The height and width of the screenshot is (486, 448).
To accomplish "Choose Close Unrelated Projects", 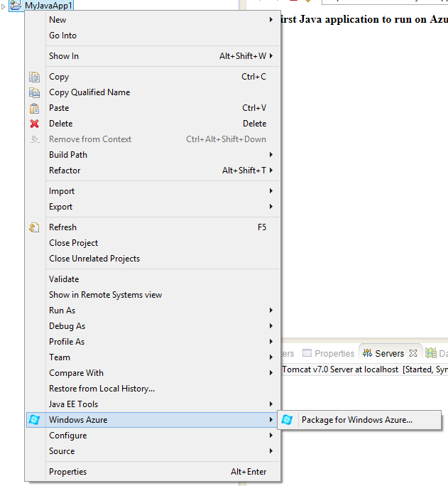I will coord(94,259).
